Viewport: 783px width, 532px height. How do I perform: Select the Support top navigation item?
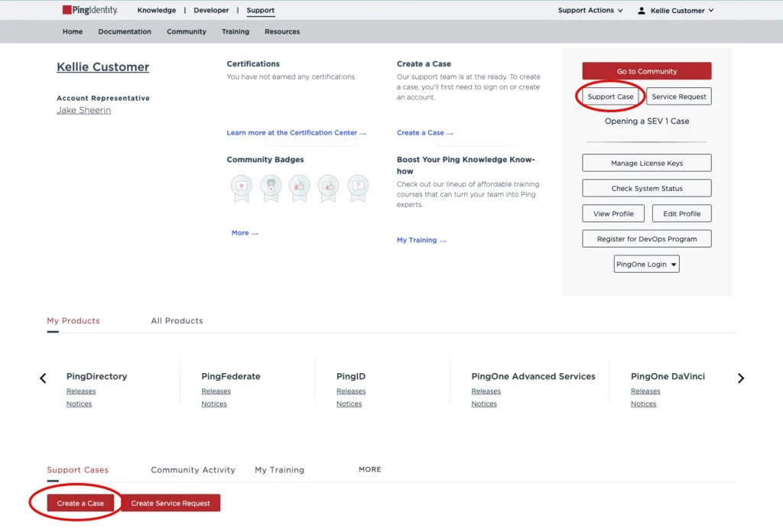click(x=260, y=10)
